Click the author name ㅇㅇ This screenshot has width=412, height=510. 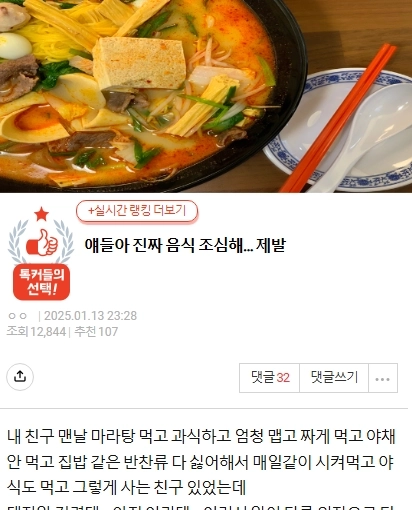[17, 316]
